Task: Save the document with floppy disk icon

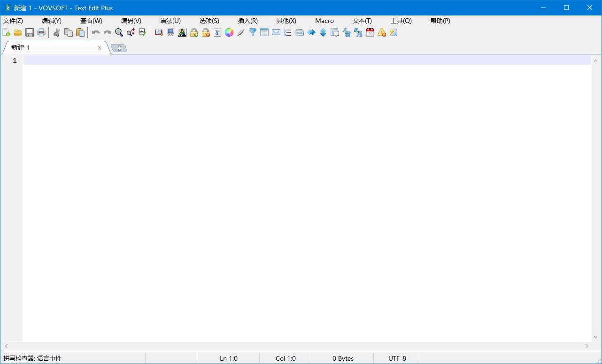Action: [30, 32]
